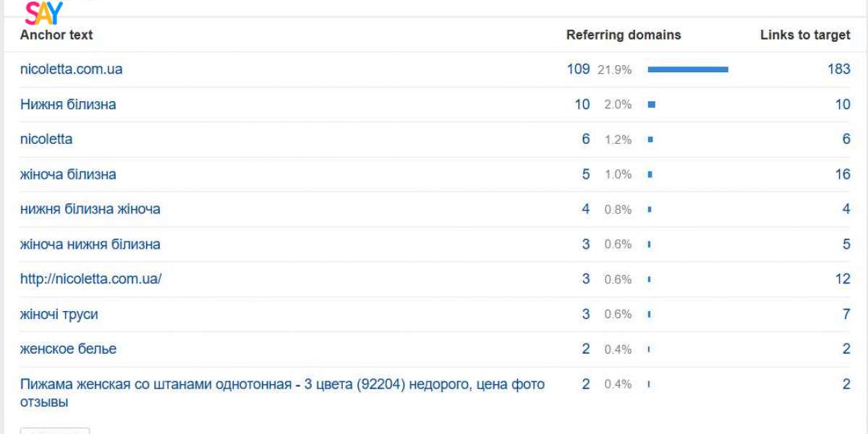868x434 pixels.
Task: Click the 21.9% referring domains bar
Action: (687, 69)
